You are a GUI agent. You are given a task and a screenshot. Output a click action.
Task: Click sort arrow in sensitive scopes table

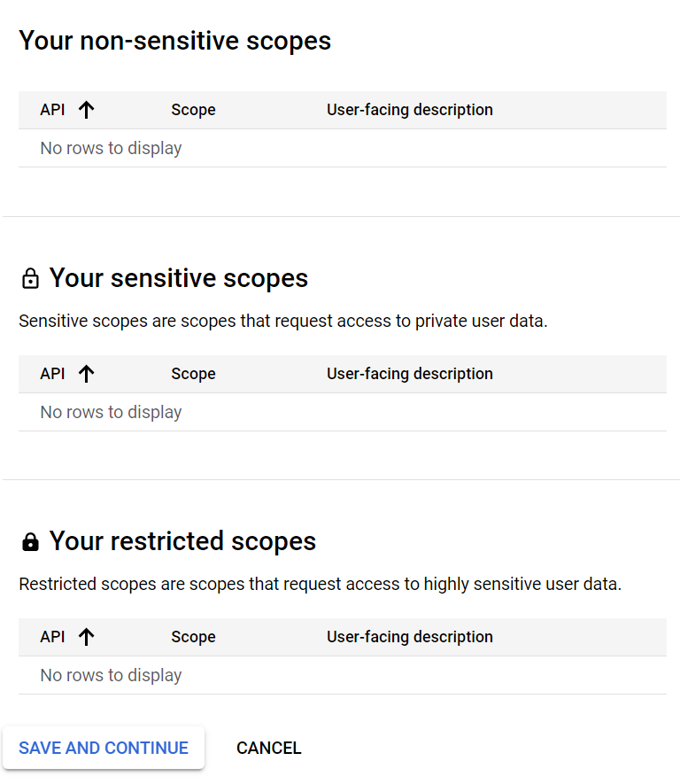tap(86, 374)
